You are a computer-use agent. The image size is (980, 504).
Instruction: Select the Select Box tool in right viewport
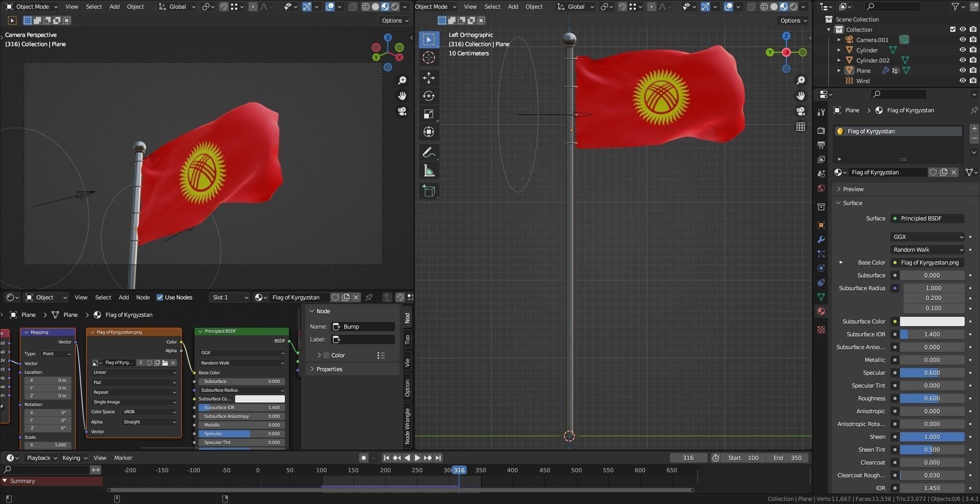tap(429, 39)
